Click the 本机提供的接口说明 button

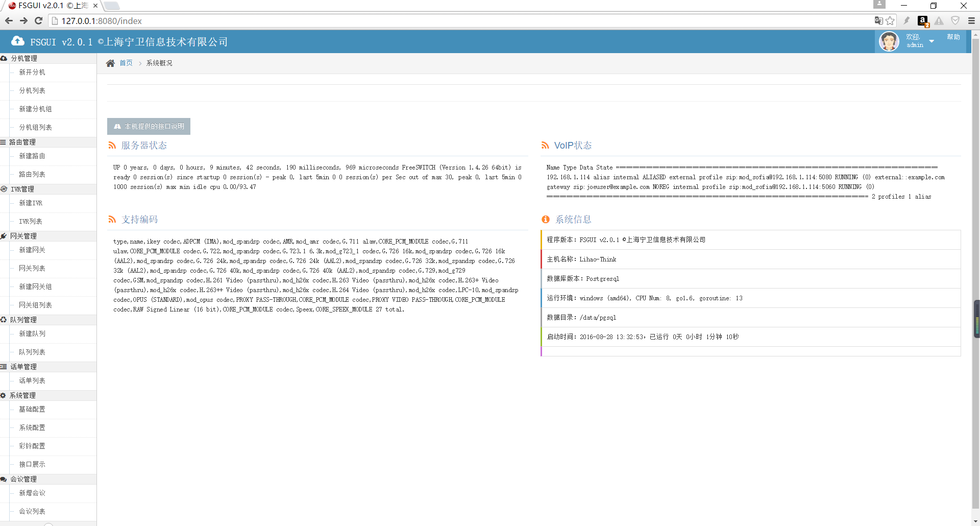click(x=149, y=126)
